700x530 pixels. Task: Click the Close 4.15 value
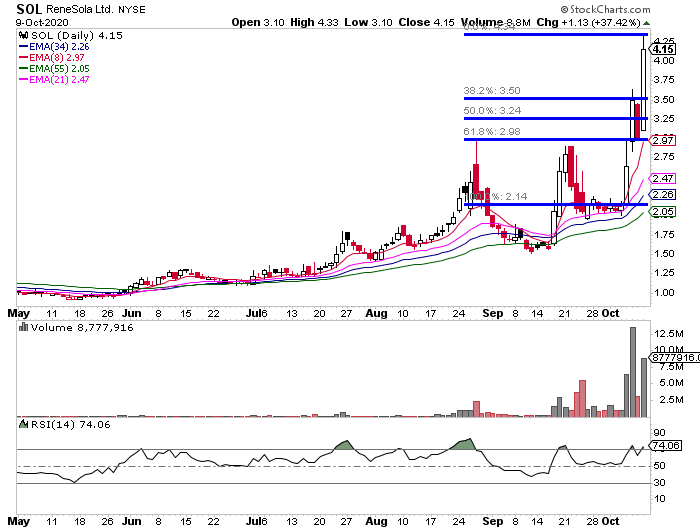pos(426,22)
